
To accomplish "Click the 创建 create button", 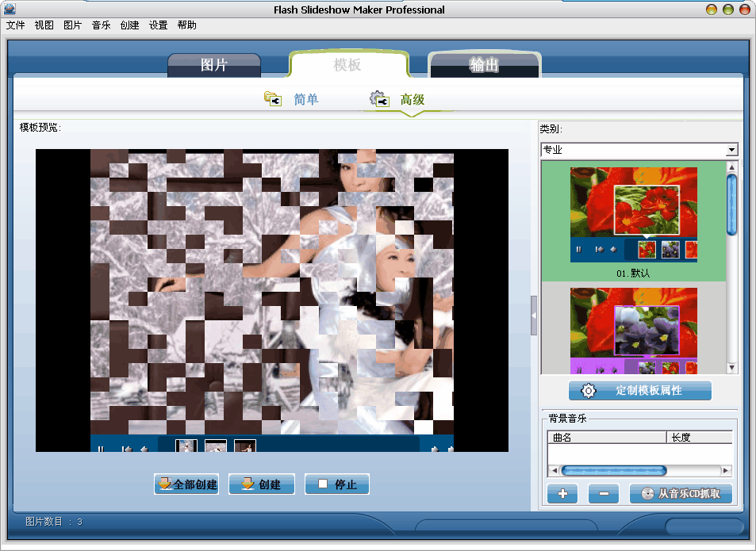I will tap(261, 484).
